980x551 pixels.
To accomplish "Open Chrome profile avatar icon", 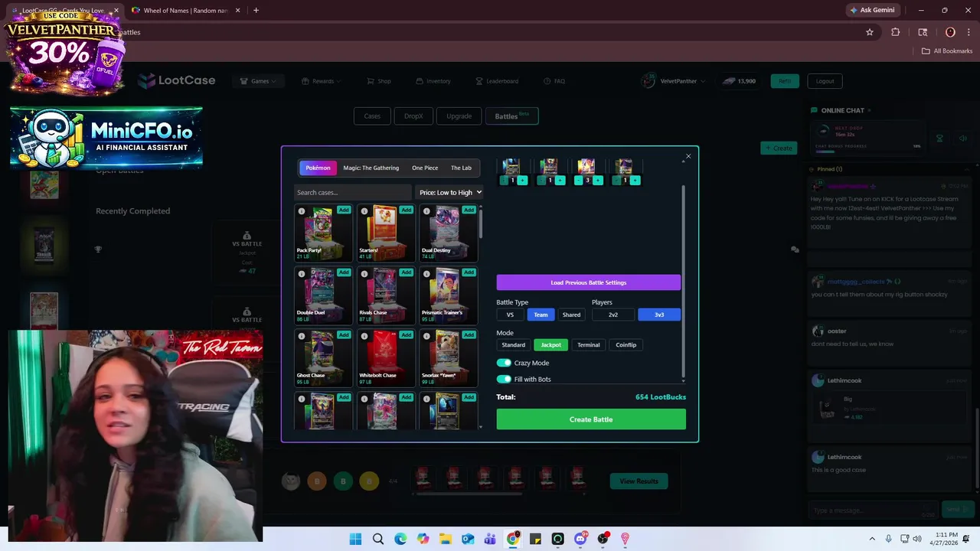I will [950, 32].
